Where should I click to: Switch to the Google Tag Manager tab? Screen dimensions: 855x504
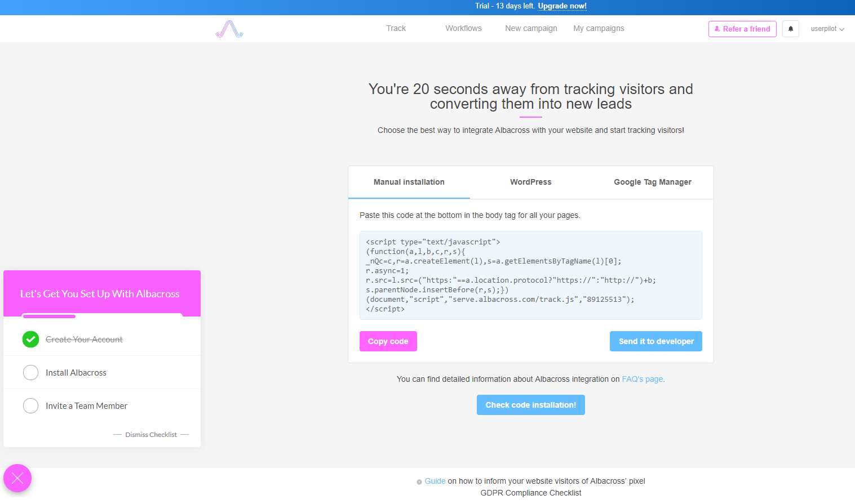pyautogui.click(x=653, y=182)
